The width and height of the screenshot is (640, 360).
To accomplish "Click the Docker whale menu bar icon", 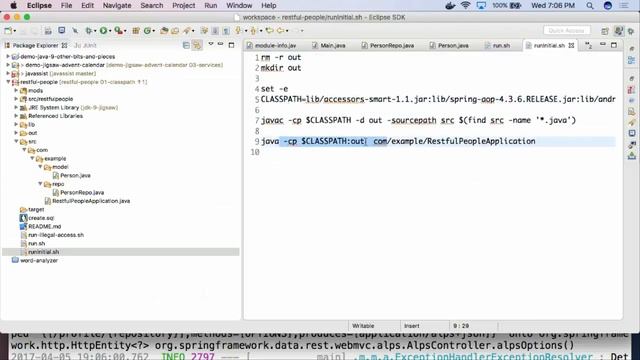I will click(x=450, y=5).
